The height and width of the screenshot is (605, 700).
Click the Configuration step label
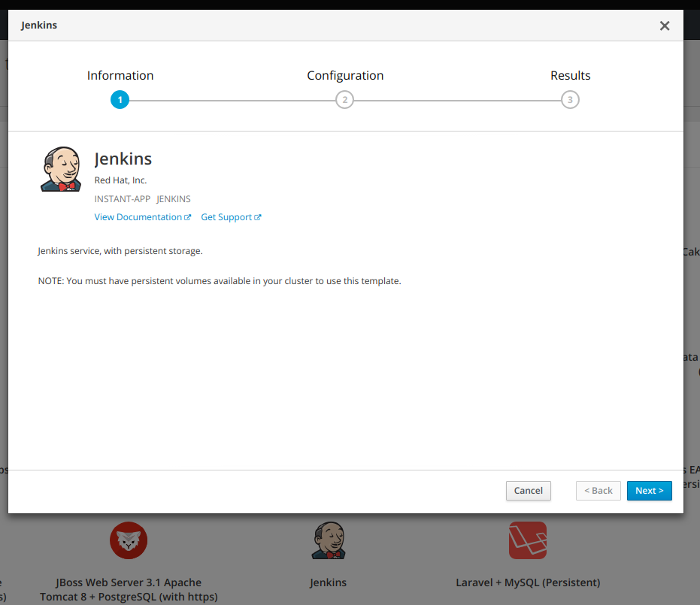(345, 75)
